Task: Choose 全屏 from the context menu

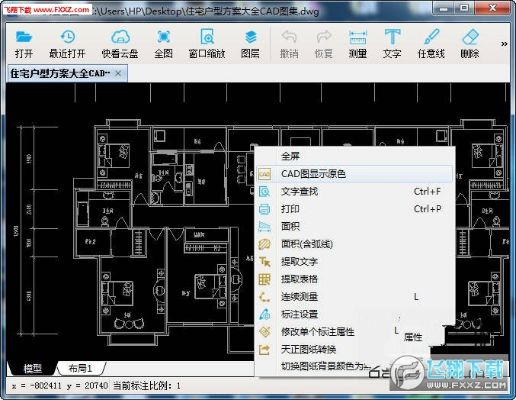Action: click(x=355, y=156)
